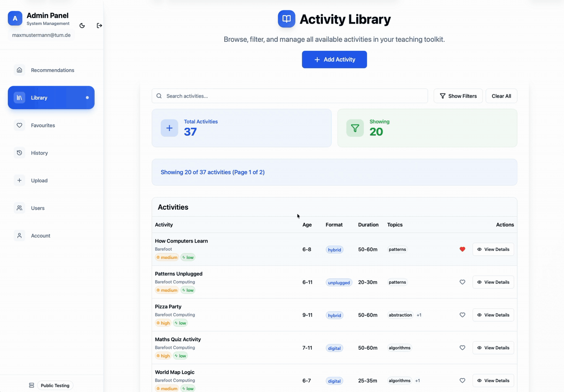Click the server icon beside Public Testing
Viewport: 564px width, 392px height.
point(31,385)
